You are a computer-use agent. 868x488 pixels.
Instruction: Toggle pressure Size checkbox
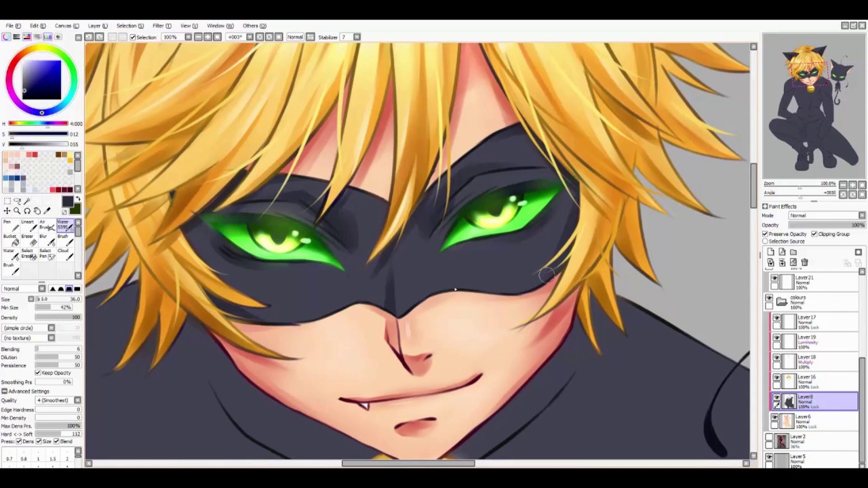(39, 441)
